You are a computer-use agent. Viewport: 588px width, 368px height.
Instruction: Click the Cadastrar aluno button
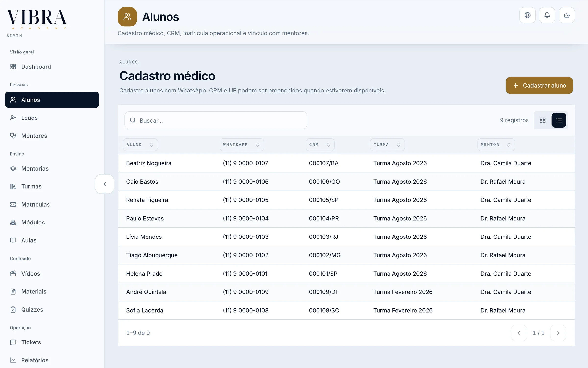point(539,85)
